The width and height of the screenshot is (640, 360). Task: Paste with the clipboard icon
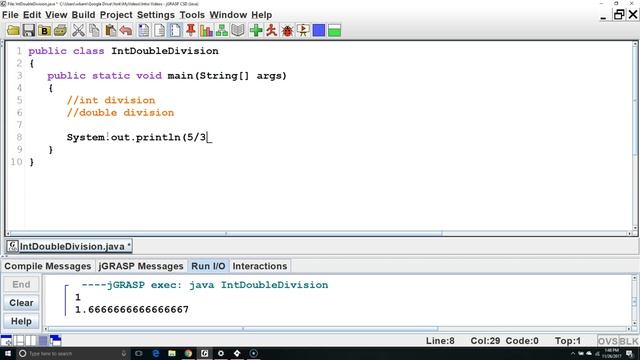(110, 31)
